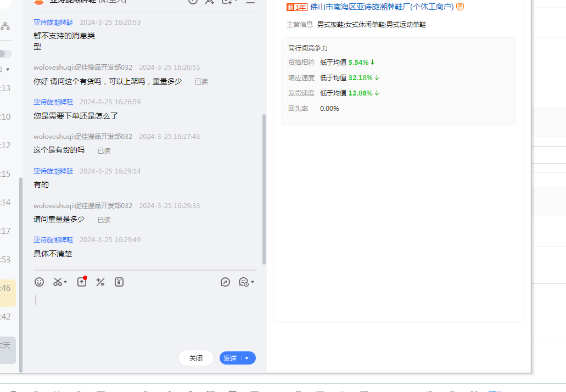Open the file upload icon with red dot
Viewport: 566px width, 392px height.
point(81,282)
